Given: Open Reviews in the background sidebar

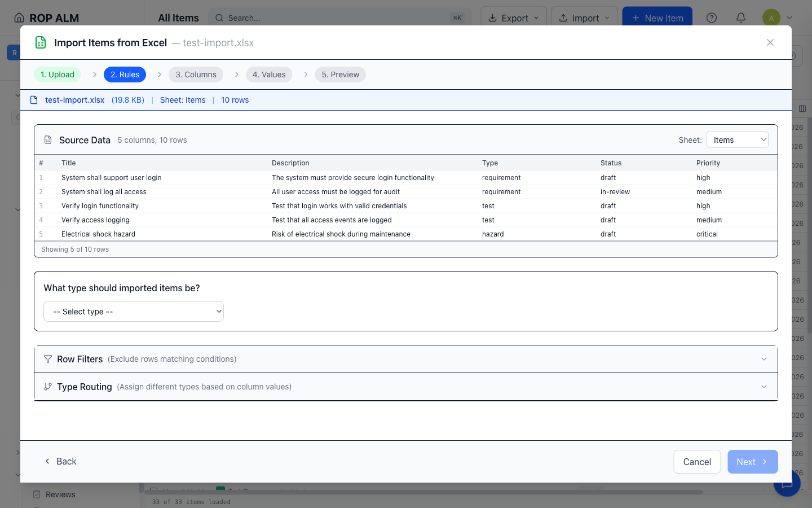Looking at the screenshot, I should click(x=60, y=494).
